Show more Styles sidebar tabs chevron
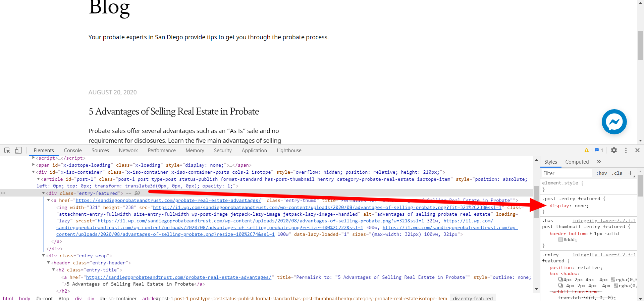 tap(599, 162)
